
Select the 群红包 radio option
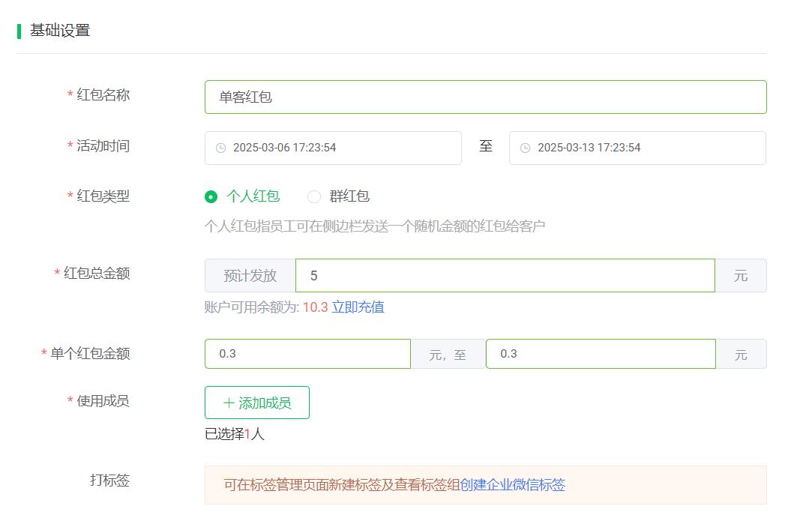[338, 196]
